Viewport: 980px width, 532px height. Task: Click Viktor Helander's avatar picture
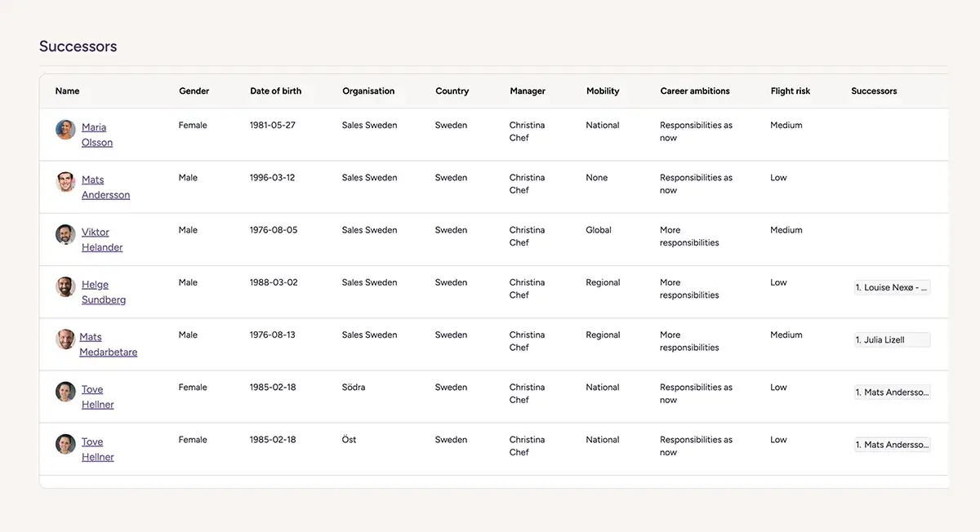click(65, 234)
